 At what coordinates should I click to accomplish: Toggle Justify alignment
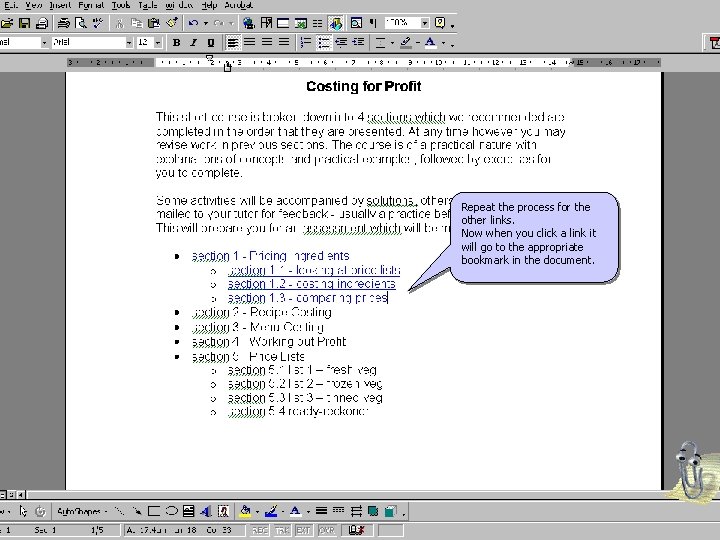(x=284, y=43)
